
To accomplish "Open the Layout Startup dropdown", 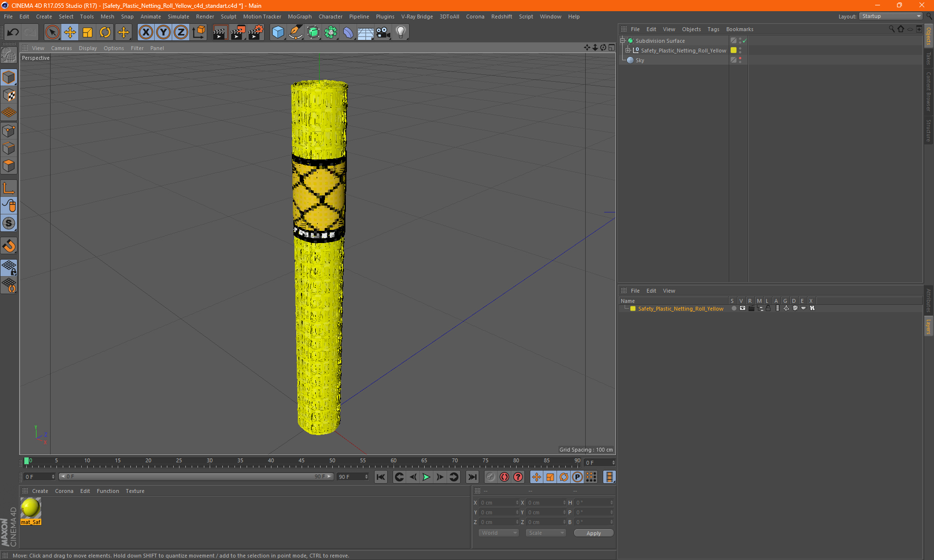I will 891,16.
